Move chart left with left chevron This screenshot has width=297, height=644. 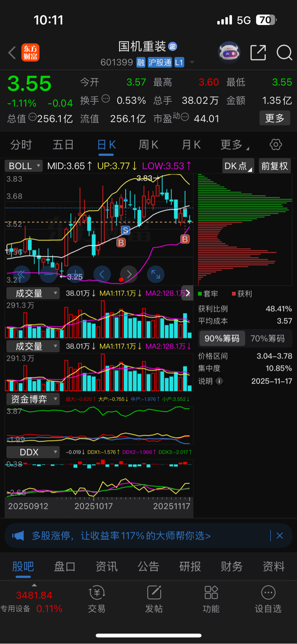[102, 275]
